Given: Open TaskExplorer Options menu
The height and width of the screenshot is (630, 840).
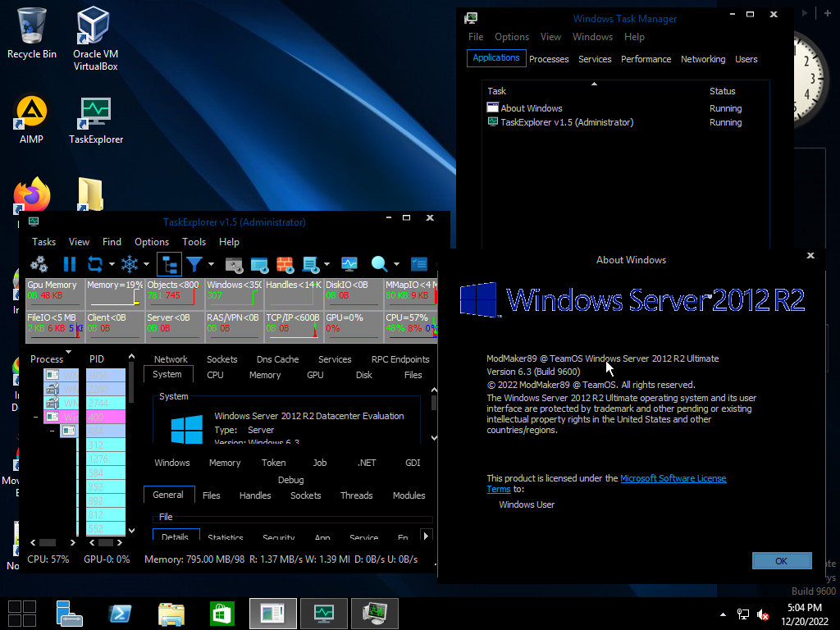Looking at the screenshot, I should click(152, 242).
